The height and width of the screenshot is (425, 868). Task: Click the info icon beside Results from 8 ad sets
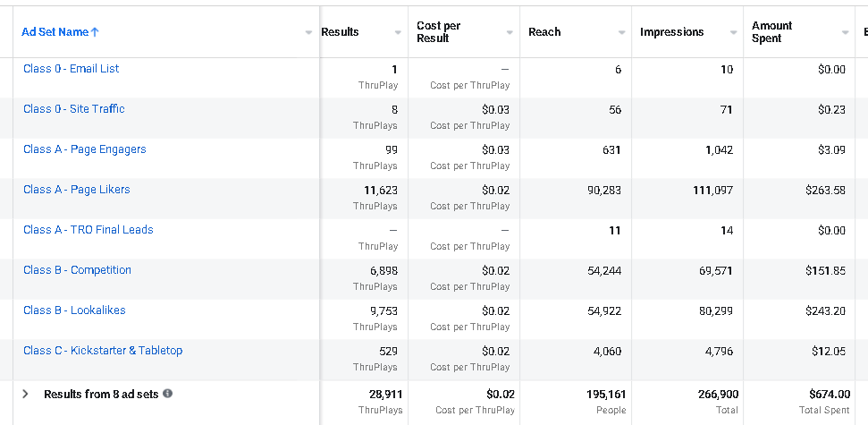coord(167,394)
